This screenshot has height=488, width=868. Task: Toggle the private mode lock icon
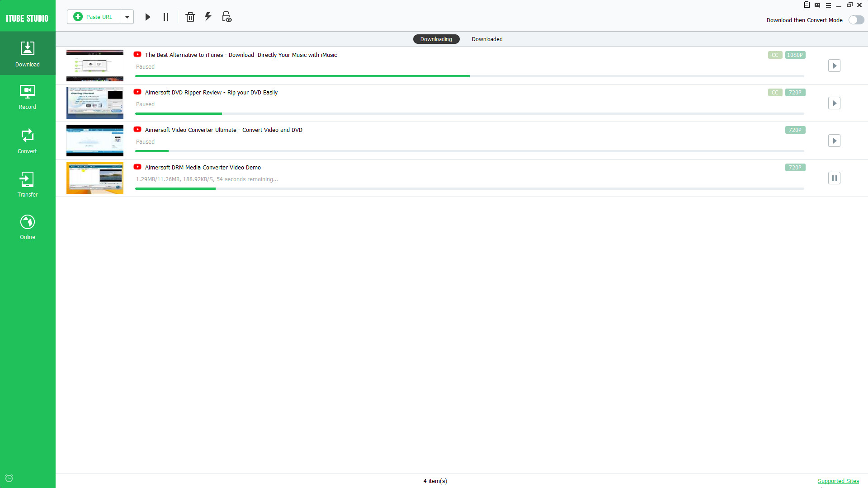(x=226, y=17)
